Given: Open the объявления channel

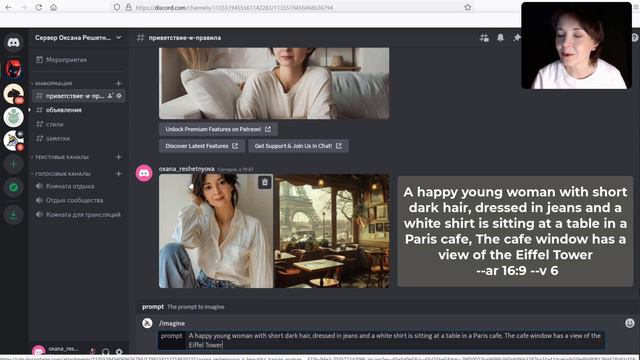Looking at the screenshot, I should (x=78, y=110).
